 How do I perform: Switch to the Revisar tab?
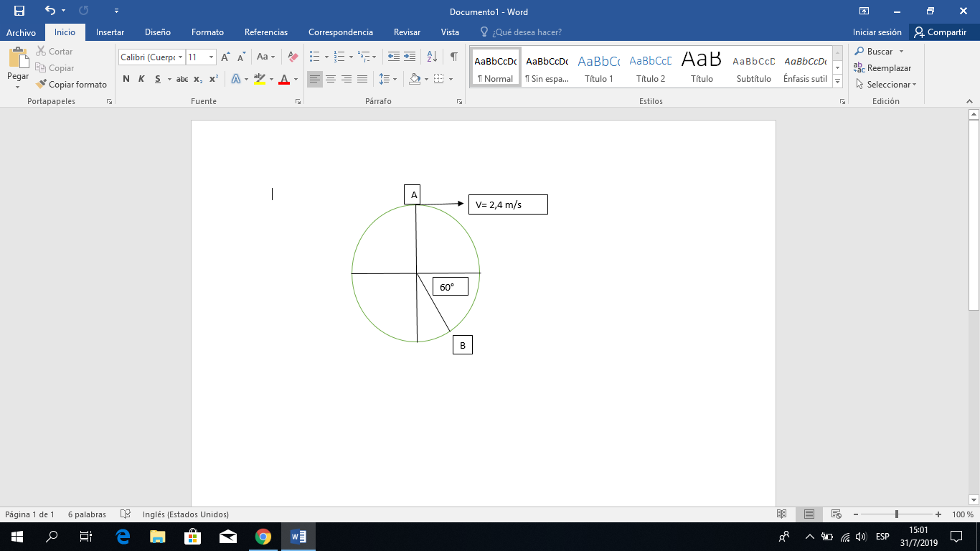pos(407,32)
